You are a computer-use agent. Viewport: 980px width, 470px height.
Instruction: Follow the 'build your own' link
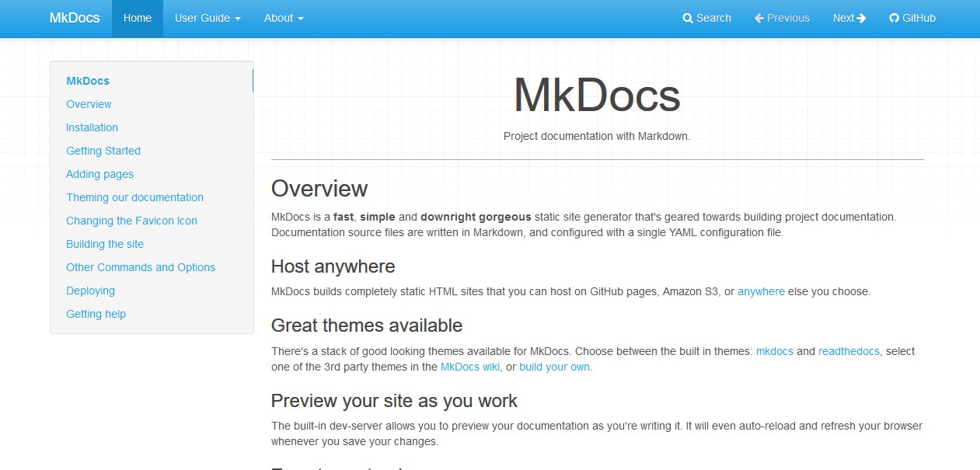click(555, 367)
